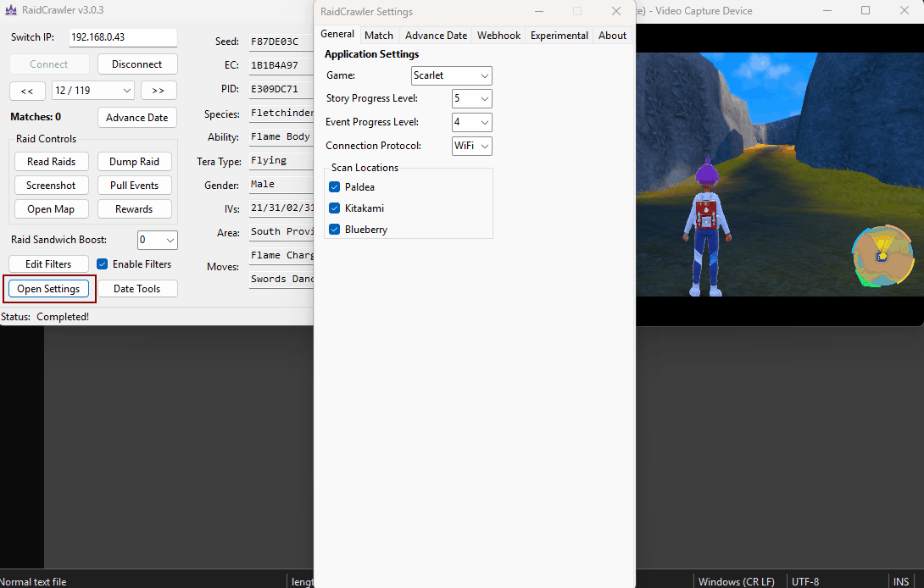The height and width of the screenshot is (588, 924).
Task: Click the Gender field Male
Action: (x=281, y=185)
